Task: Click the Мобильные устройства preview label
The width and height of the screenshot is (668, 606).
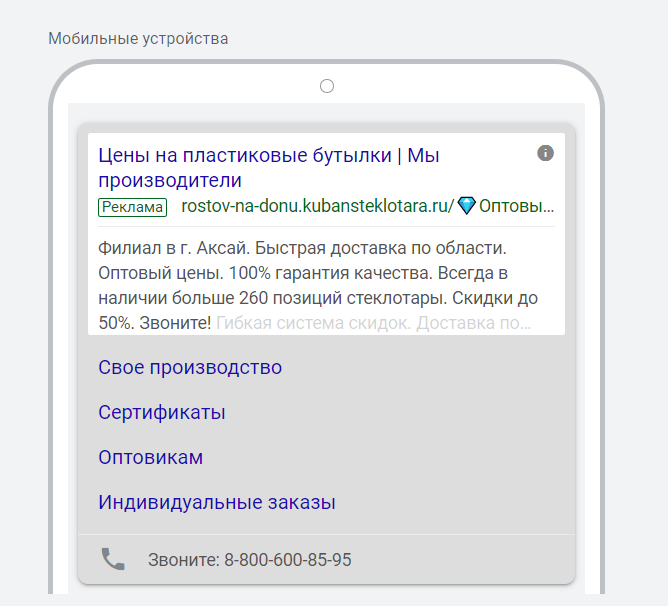Action: tap(138, 39)
